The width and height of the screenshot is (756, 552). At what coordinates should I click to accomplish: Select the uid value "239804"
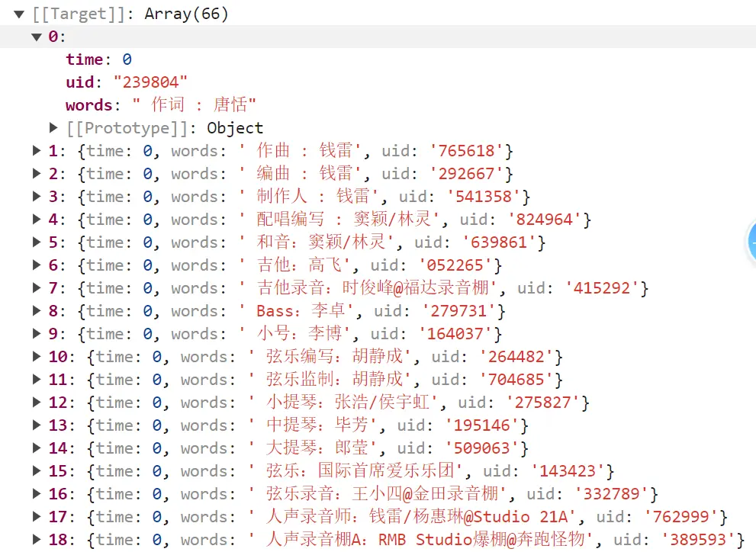pyautogui.click(x=150, y=82)
